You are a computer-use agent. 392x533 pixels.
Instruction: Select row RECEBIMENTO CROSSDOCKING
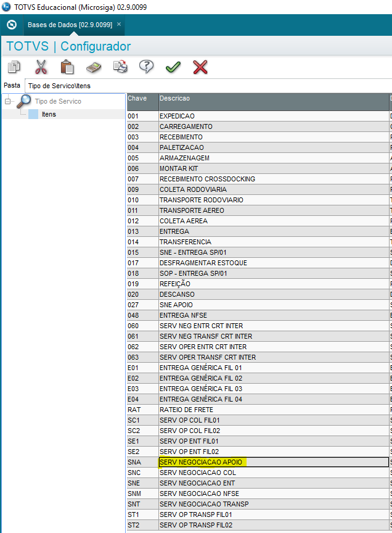click(258, 179)
